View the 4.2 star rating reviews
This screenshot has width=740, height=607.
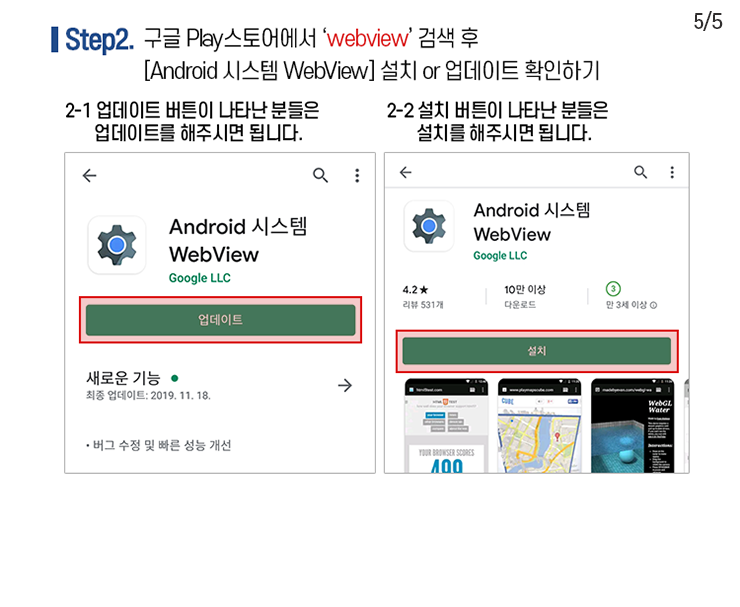(423, 296)
